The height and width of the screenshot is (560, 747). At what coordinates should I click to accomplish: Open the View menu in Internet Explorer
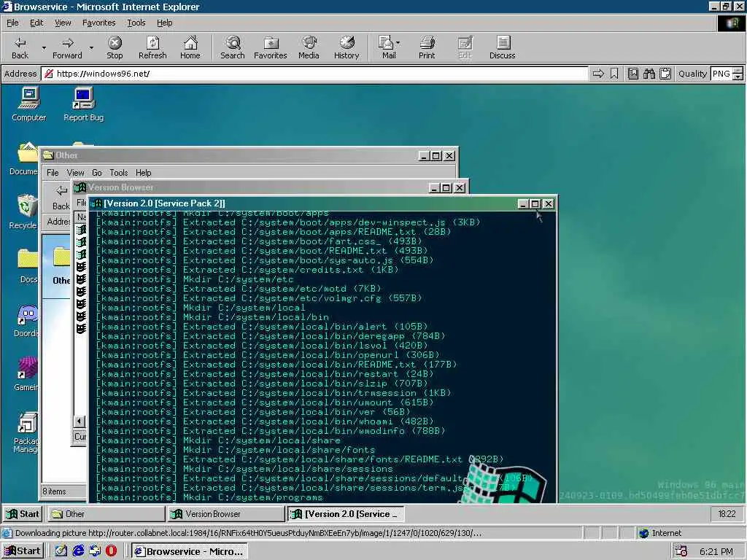63,23
